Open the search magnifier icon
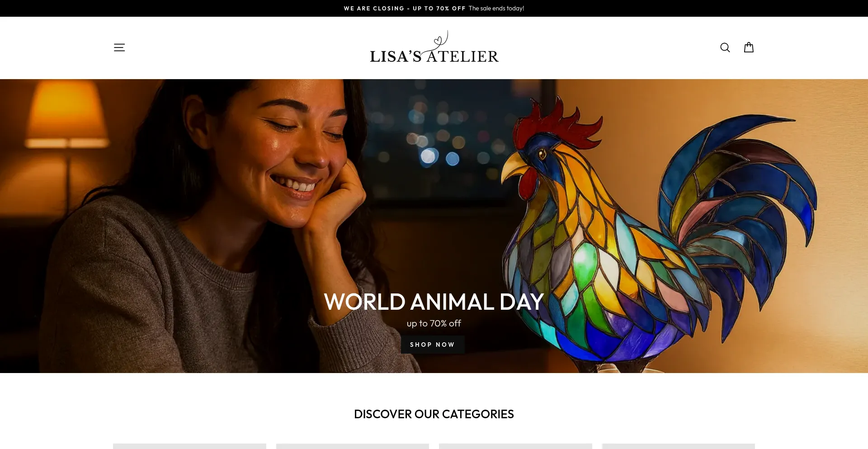This screenshot has height=449, width=868. pos(725,47)
